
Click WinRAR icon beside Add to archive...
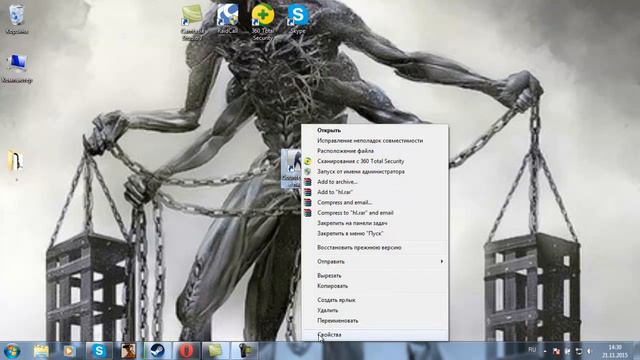point(308,182)
